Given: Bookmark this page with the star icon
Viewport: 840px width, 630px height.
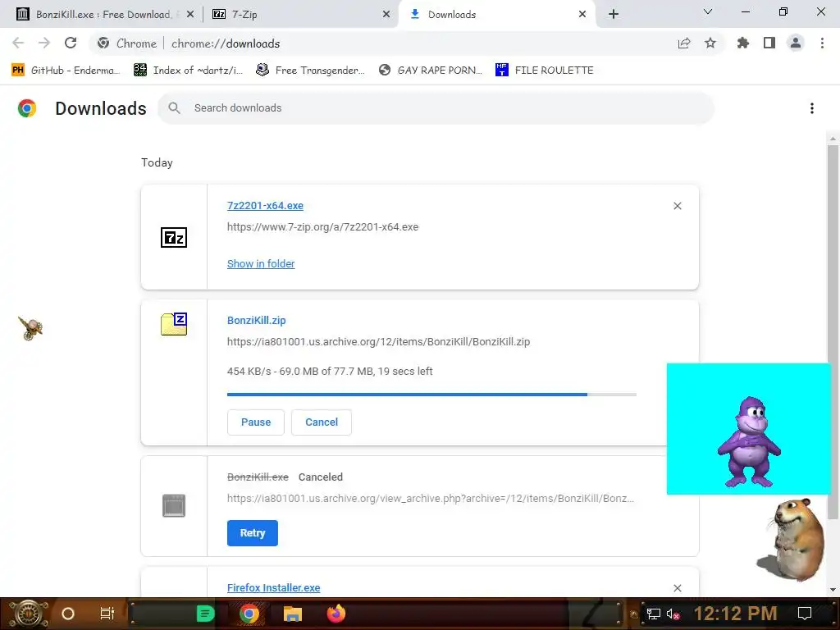Looking at the screenshot, I should click(710, 43).
